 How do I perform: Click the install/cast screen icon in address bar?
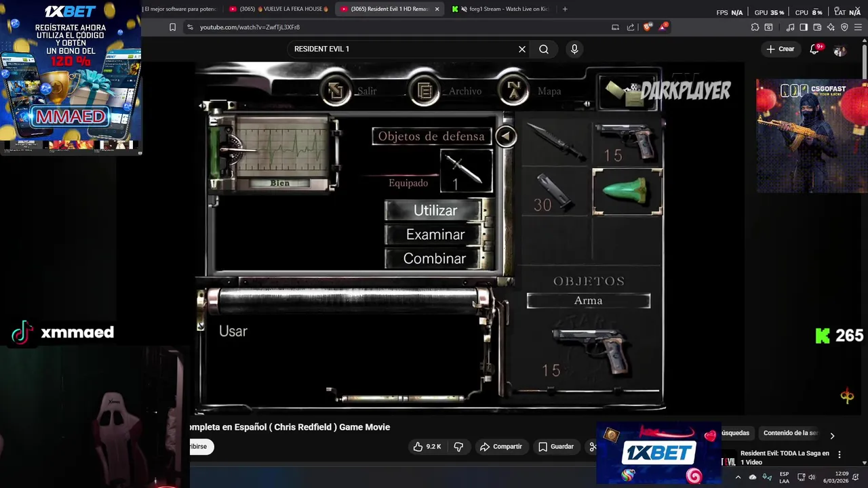click(615, 27)
